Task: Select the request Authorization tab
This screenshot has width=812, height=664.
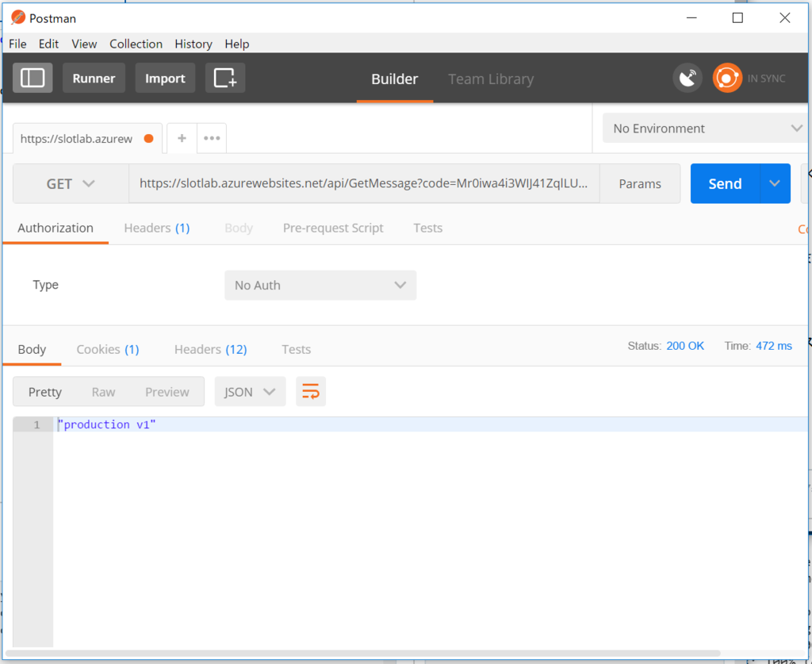Action: coord(56,228)
